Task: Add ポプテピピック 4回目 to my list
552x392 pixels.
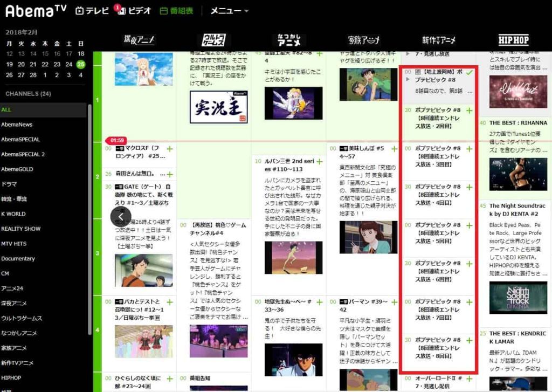Action: point(470,187)
